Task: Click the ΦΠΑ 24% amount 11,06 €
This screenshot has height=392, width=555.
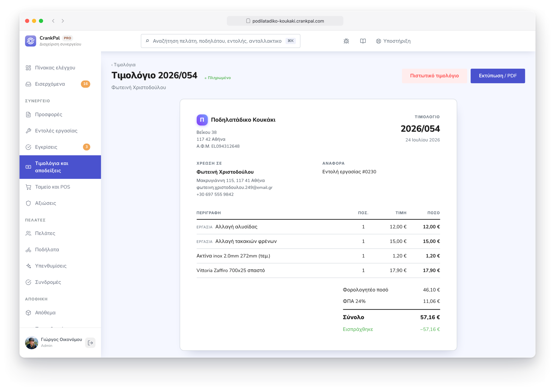Action: pos(432,302)
